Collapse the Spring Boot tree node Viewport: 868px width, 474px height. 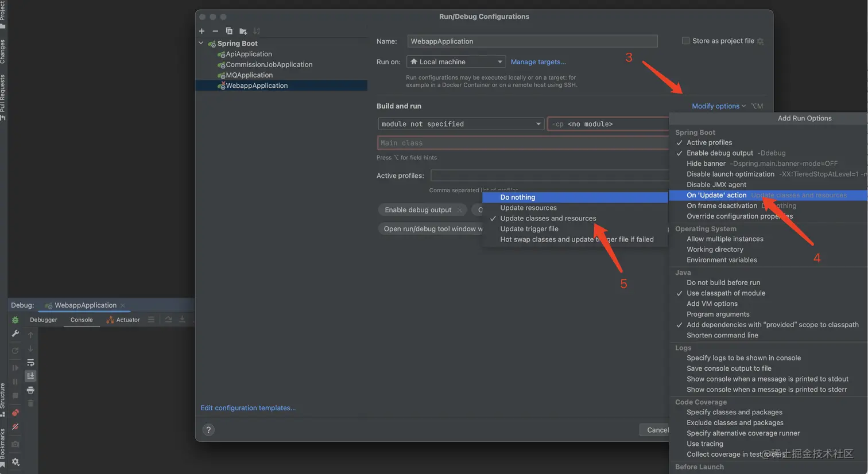point(201,44)
